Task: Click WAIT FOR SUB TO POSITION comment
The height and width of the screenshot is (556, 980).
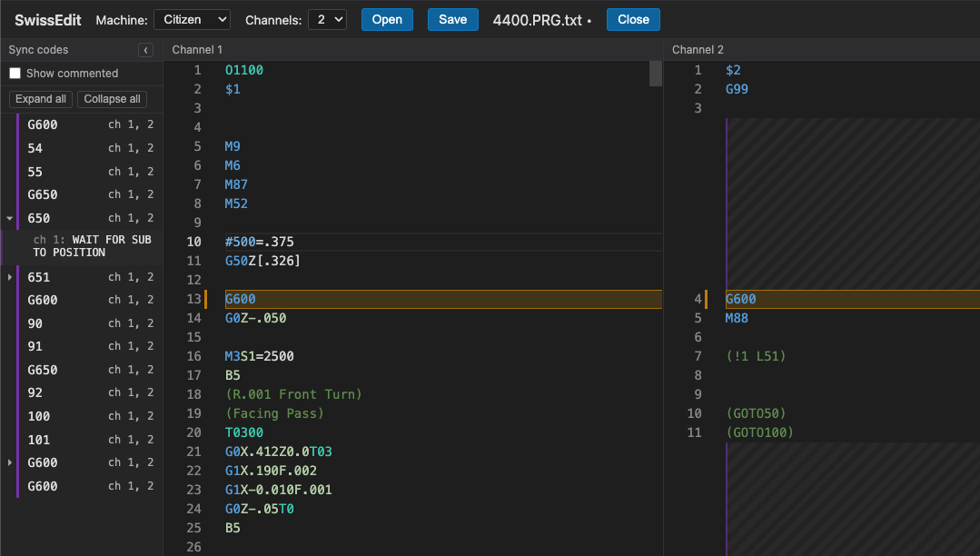Action: point(92,246)
